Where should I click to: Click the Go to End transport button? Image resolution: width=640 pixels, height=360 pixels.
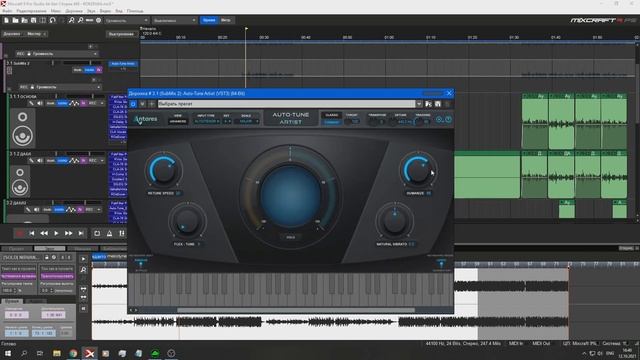pyautogui.click(x=81, y=233)
